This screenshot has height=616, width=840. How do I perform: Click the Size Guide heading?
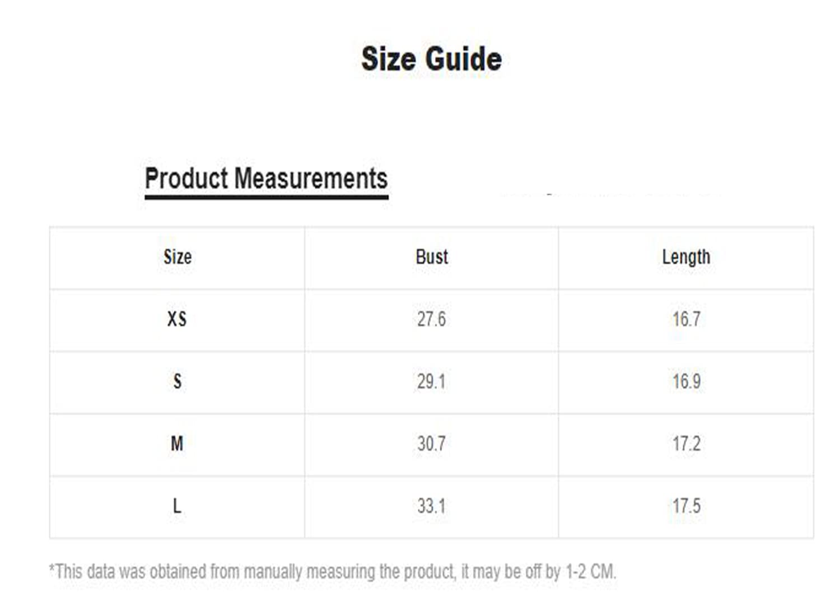coord(431,59)
